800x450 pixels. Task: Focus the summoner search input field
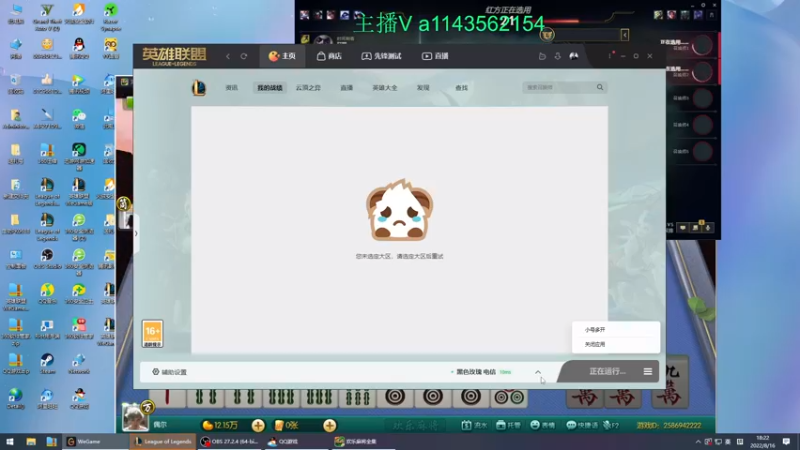[559, 87]
